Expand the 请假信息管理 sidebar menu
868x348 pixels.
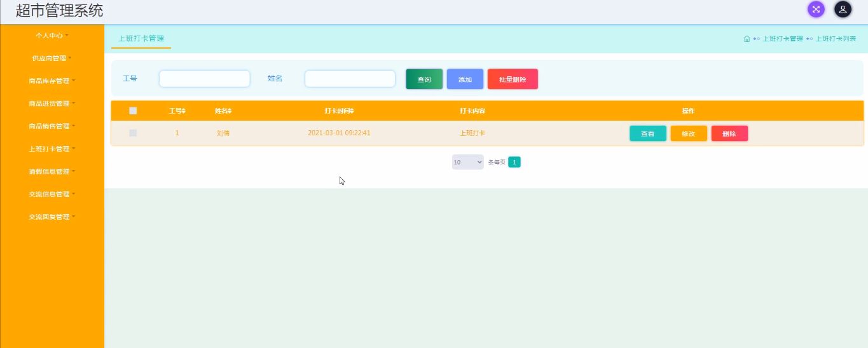click(52, 171)
